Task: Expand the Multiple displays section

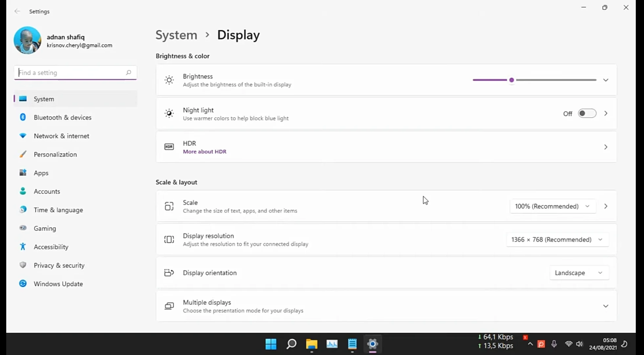Action: coord(606,306)
